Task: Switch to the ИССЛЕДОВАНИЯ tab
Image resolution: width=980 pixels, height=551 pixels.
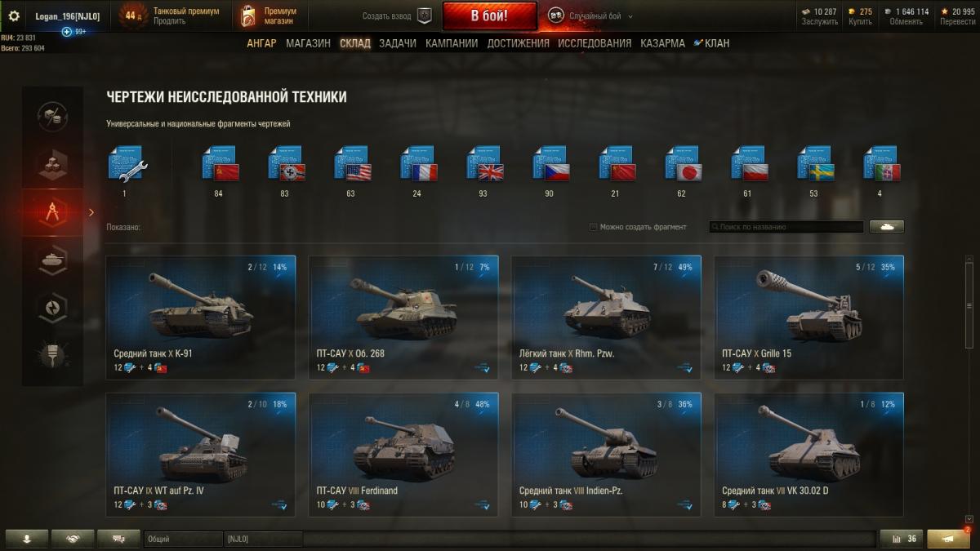Action: [595, 43]
